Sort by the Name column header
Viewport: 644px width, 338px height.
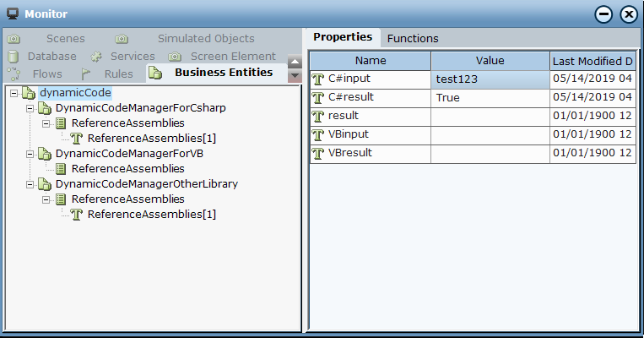pyautogui.click(x=370, y=61)
